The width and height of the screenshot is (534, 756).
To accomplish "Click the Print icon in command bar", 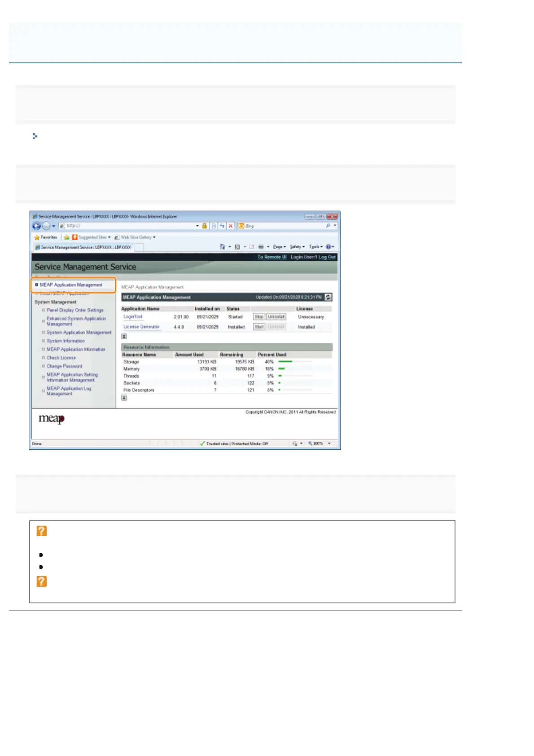I will pyautogui.click(x=261, y=247).
